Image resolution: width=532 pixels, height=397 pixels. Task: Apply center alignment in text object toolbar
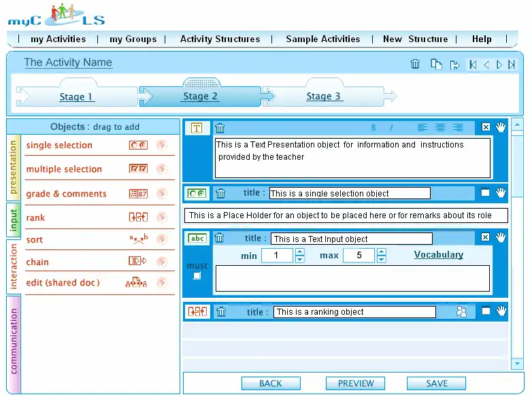point(440,128)
